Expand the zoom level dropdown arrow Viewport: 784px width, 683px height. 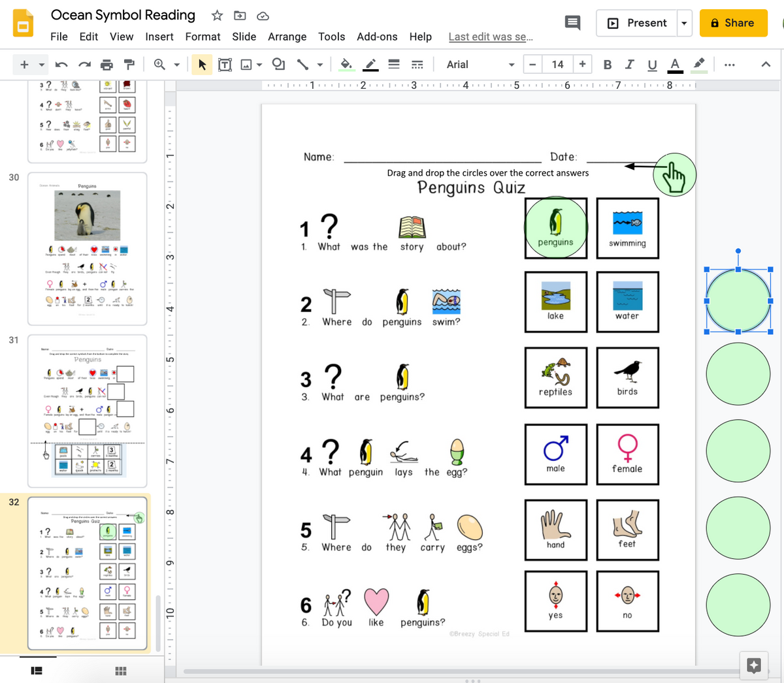(176, 65)
